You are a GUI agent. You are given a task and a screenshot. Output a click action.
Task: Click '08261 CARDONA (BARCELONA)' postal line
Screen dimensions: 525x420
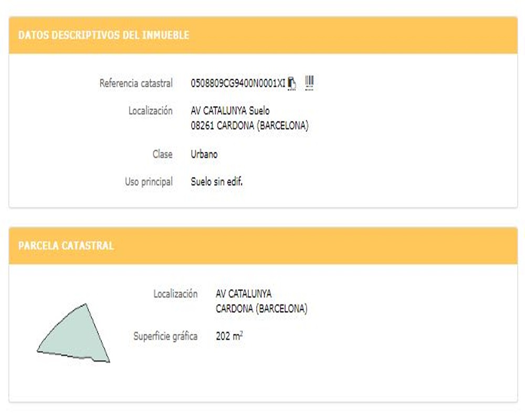249,126
